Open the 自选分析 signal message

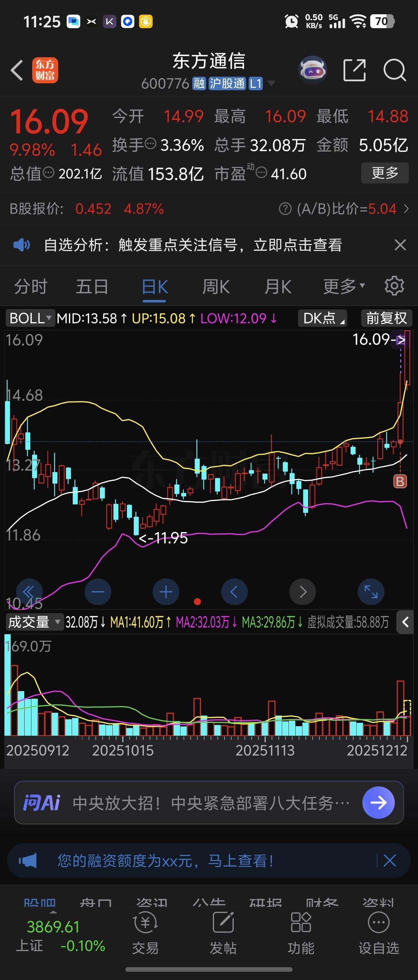pyautogui.click(x=193, y=245)
